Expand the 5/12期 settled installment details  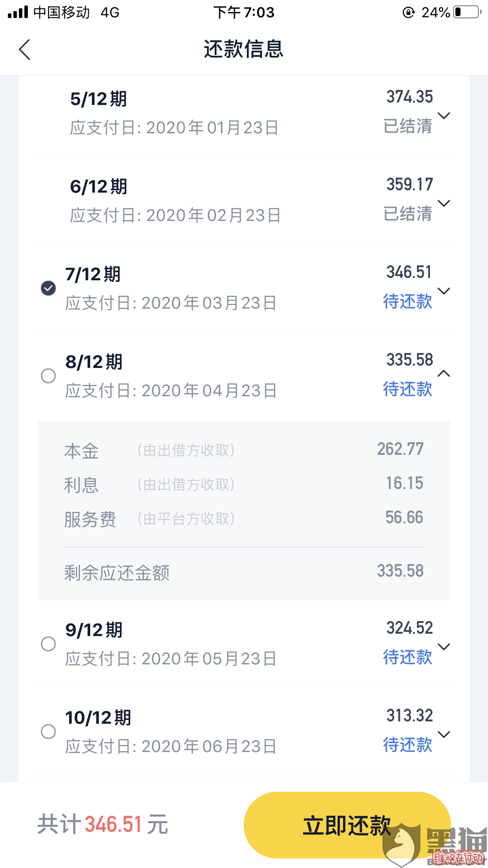click(444, 116)
